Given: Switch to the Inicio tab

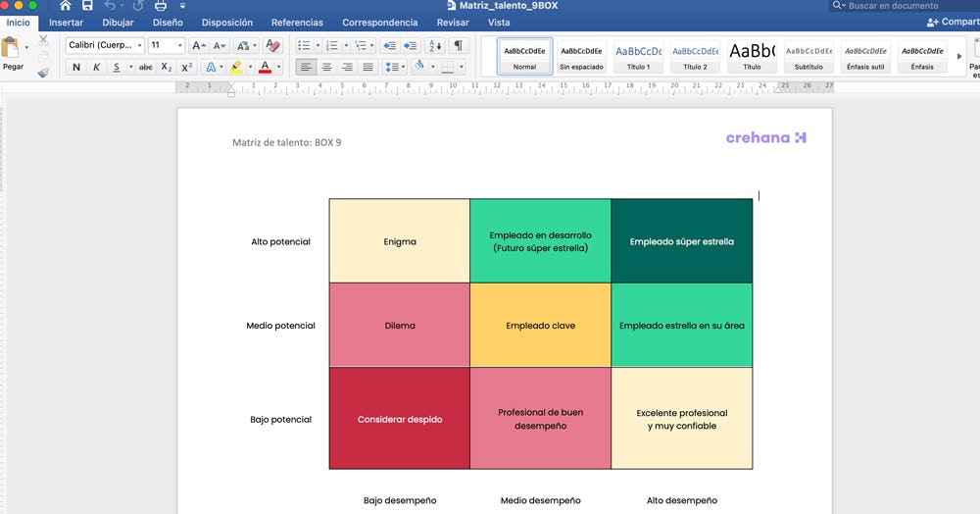Looking at the screenshot, I should pos(18,23).
